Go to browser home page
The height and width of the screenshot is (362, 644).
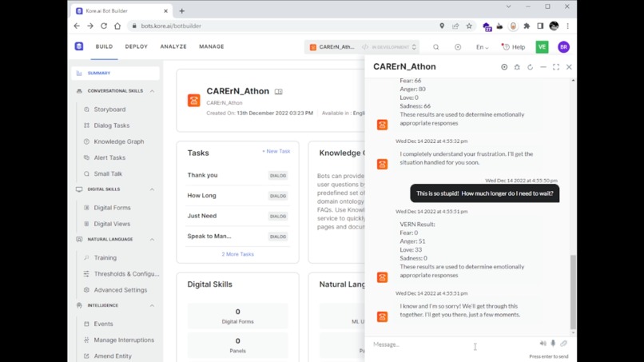point(117,26)
